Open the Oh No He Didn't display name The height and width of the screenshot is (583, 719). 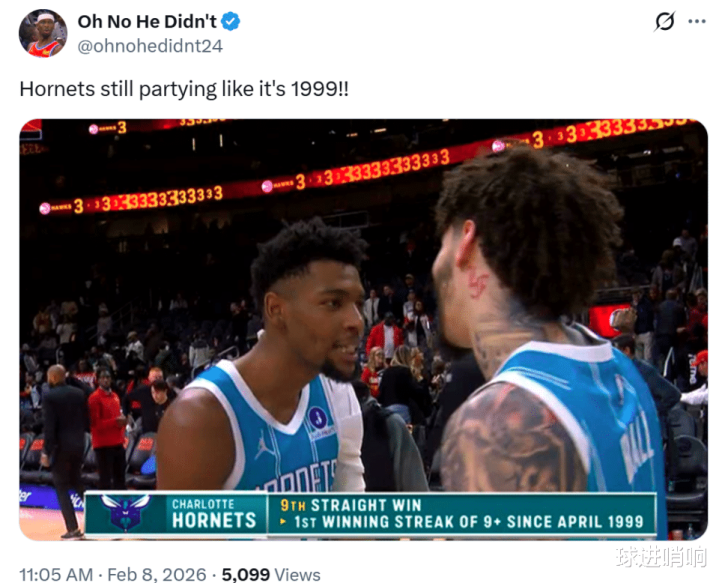coord(147,22)
